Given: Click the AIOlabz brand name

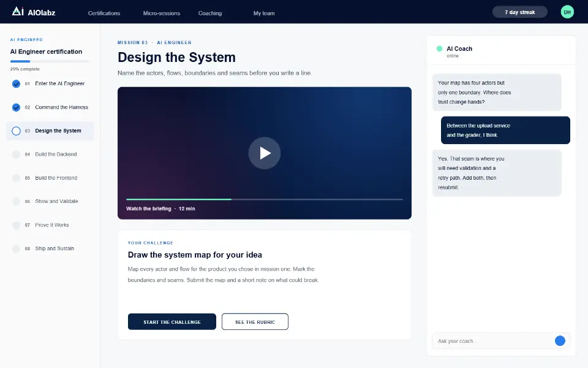Looking at the screenshot, I should [42, 13].
